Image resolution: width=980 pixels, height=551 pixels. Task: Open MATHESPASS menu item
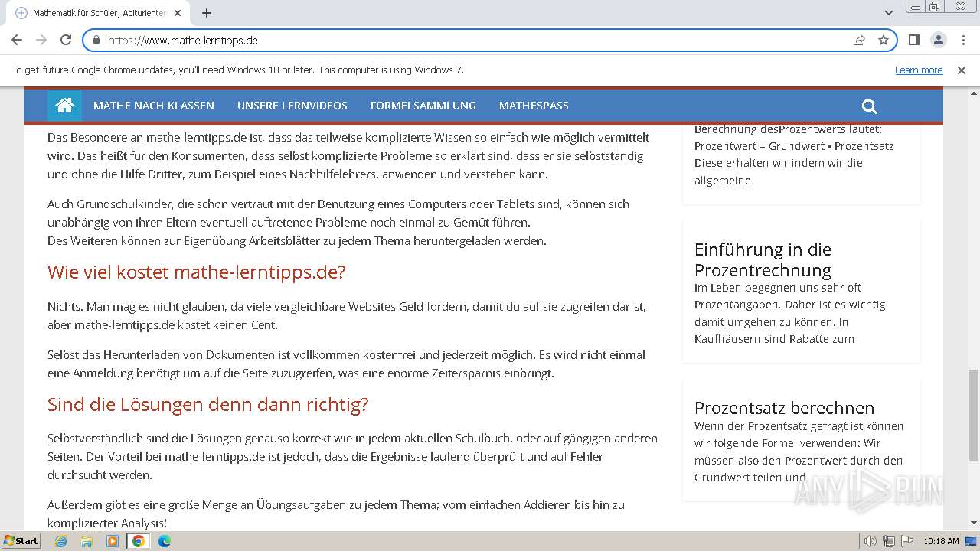(534, 106)
